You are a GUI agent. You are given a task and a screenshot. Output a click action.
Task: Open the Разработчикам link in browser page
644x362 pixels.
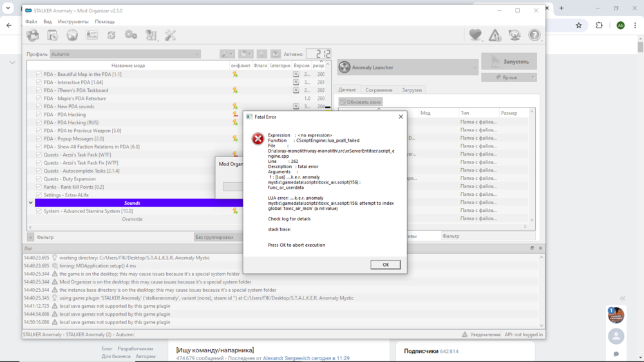[x=135, y=349]
